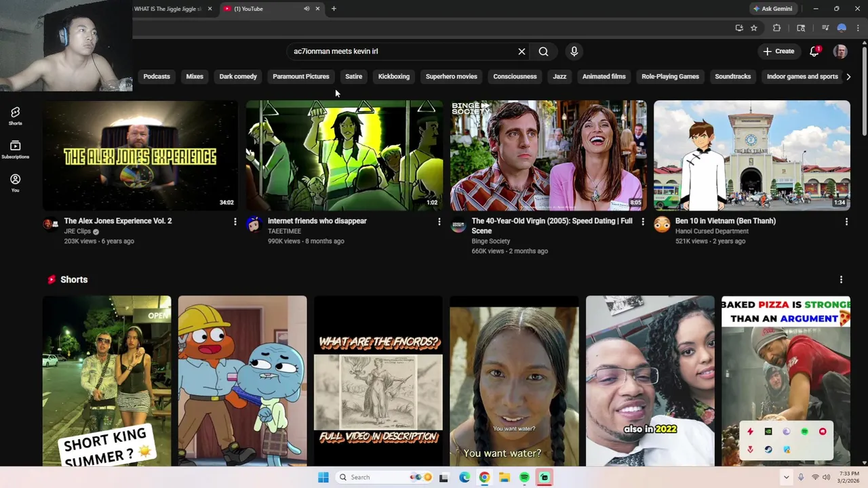Screen dimensions: 868x488
Task: Select the Satire chip
Action: 353,77
